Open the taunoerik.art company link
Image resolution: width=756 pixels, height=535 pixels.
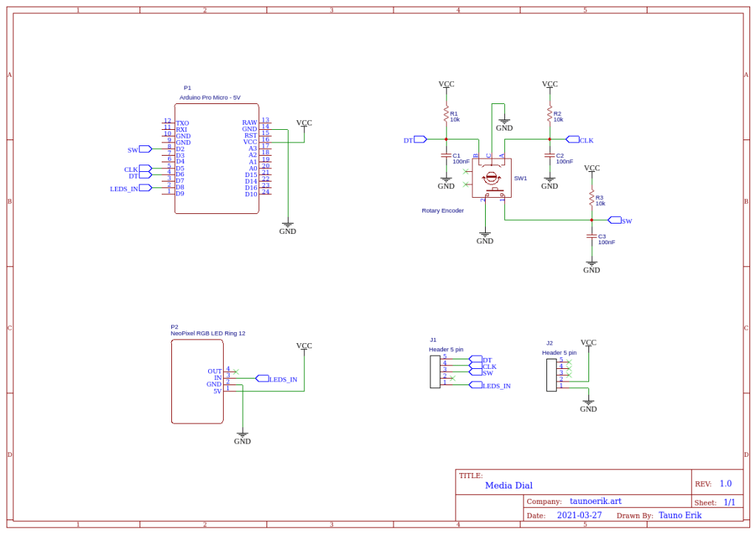coord(596,501)
